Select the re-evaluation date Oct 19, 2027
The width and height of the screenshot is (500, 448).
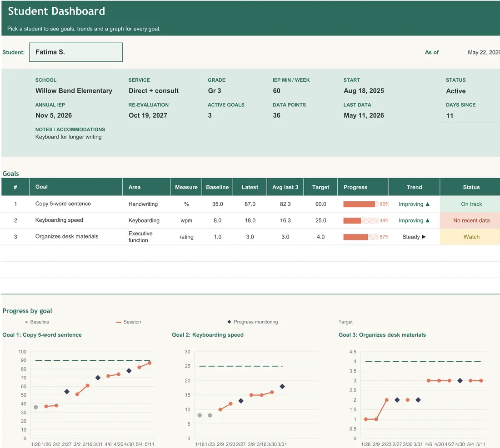[148, 115]
